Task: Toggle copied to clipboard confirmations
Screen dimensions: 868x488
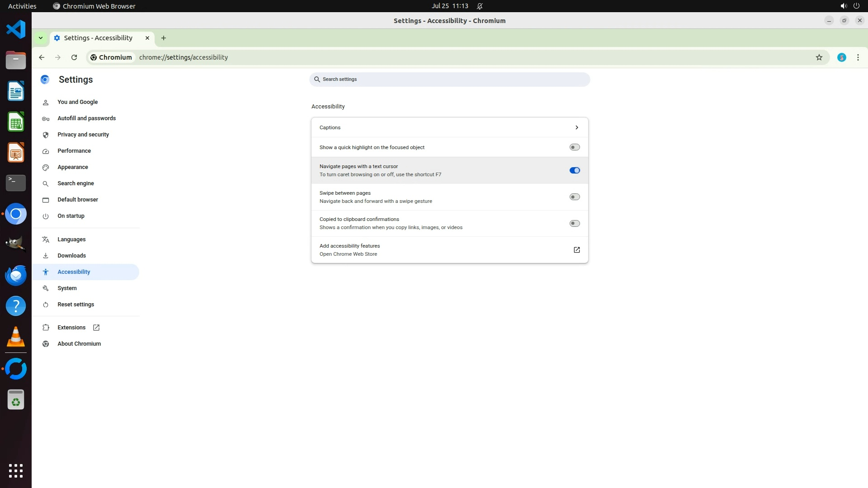Action: point(574,224)
